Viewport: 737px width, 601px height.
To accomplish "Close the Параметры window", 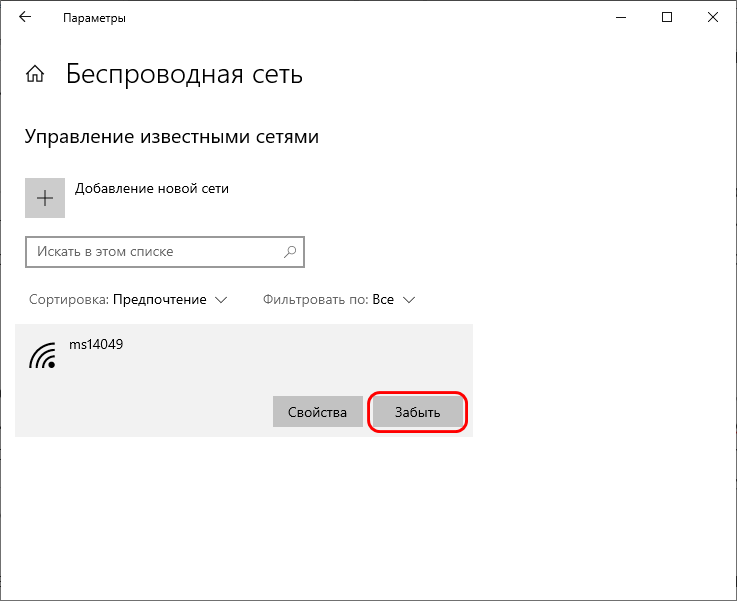I will pyautogui.click(x=713, y=17).
